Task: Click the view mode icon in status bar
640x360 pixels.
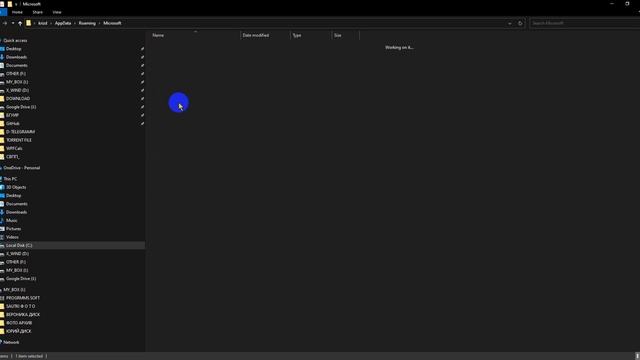Action: coord(637,356)
